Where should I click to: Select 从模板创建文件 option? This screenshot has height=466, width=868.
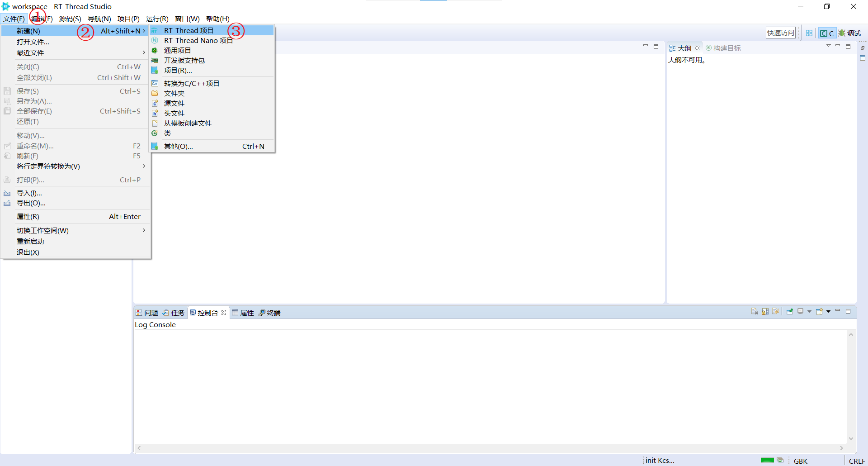(x=212, y=123)
